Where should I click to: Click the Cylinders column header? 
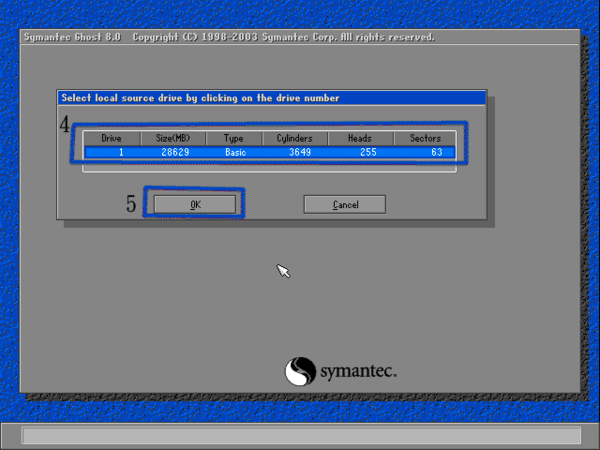(295, 138)
